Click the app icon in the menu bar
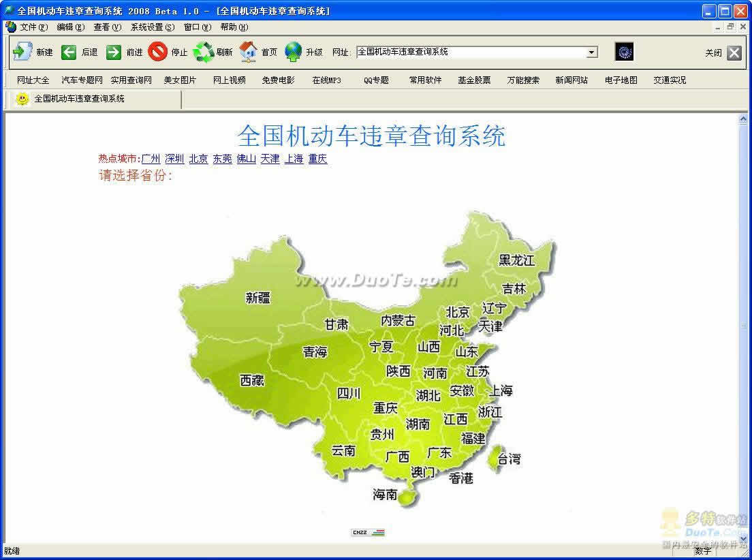 point(11,27)
